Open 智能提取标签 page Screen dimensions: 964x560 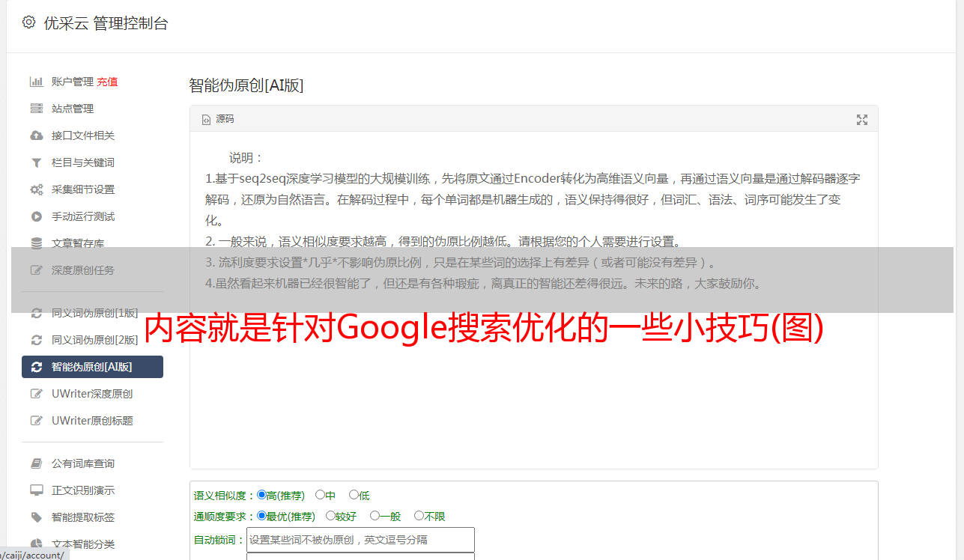(83, 517)
